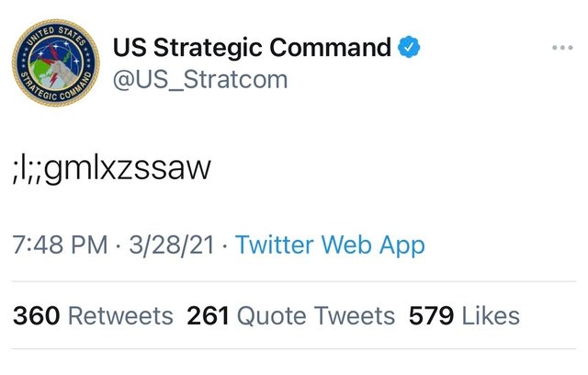Click the word Retweets
This screenshot has height=375, width=588.
click(120, 316)
